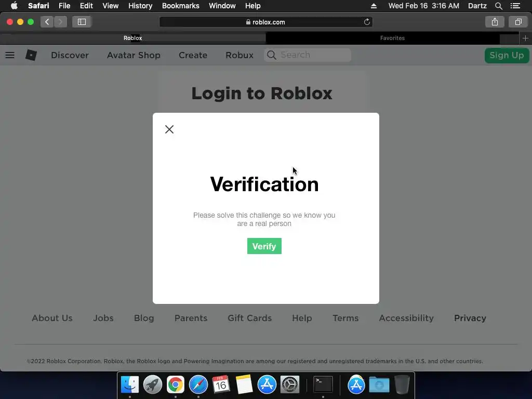Open the Parents footer link
This screenshot has width=532, height=399.
pos(191,318)
